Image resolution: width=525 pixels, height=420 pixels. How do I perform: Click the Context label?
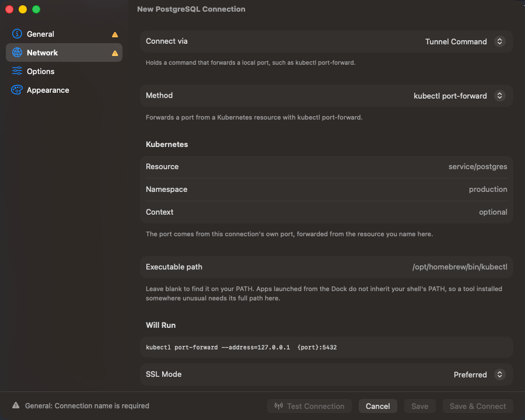coord(159,212)
